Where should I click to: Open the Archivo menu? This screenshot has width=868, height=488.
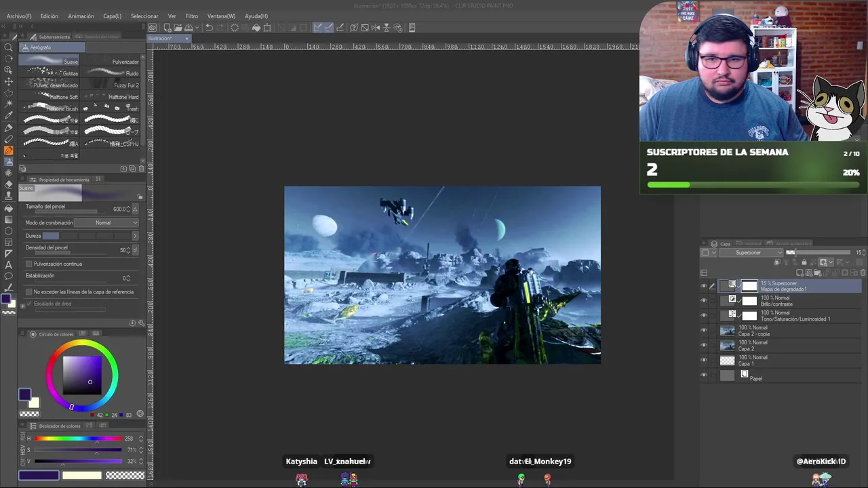pyautogui.click(x=19, y=16)
